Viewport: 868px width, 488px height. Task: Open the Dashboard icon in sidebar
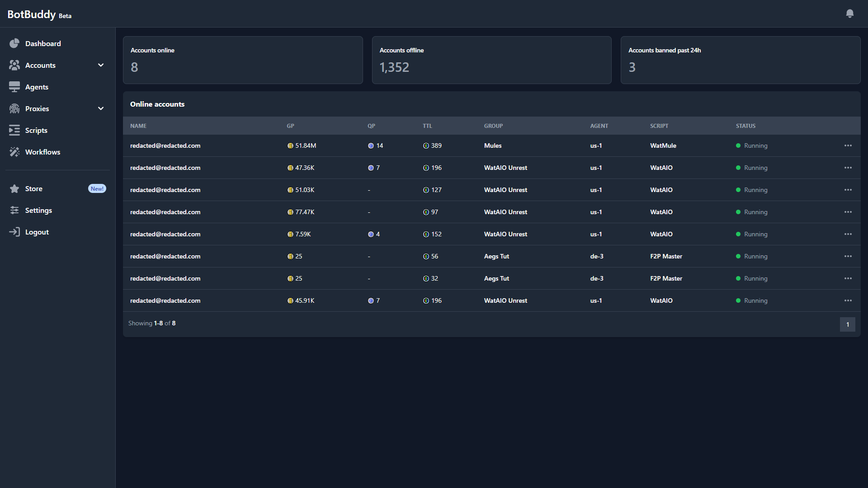point(14,43)
